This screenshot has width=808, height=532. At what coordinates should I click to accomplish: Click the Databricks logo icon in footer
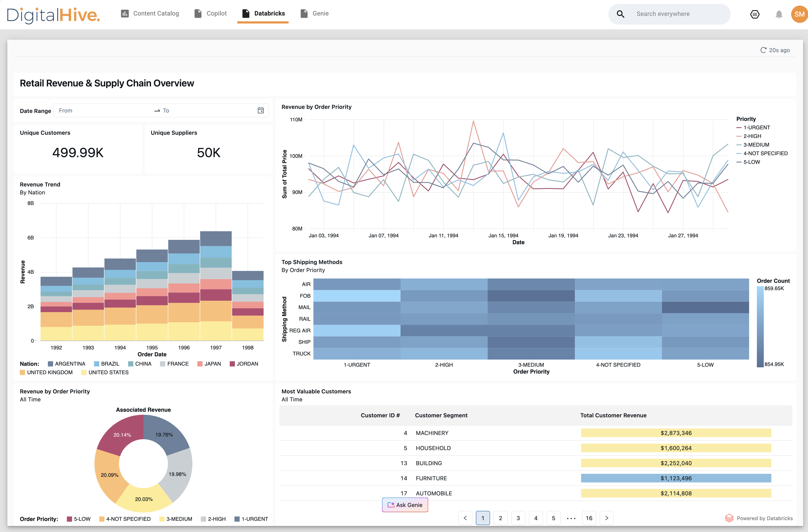(x=729, y=518)
